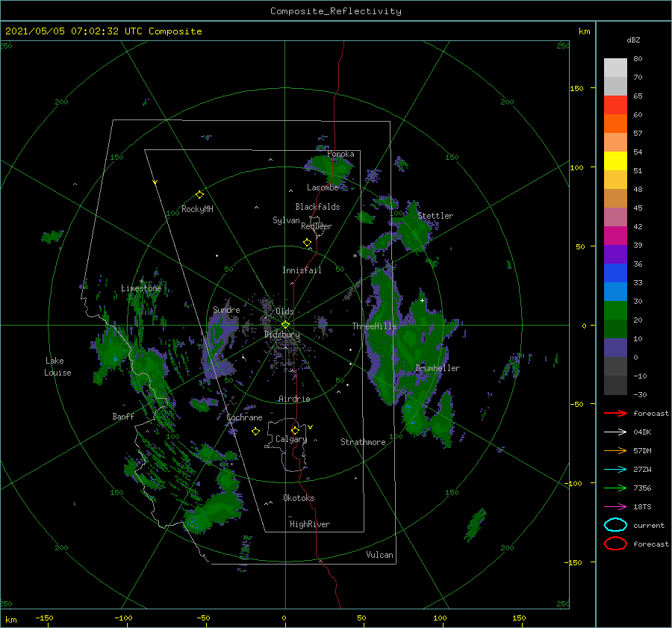Click the Drumheller city label
The height and width of the screenshot is (628, 672).
[x=438, y=368]
